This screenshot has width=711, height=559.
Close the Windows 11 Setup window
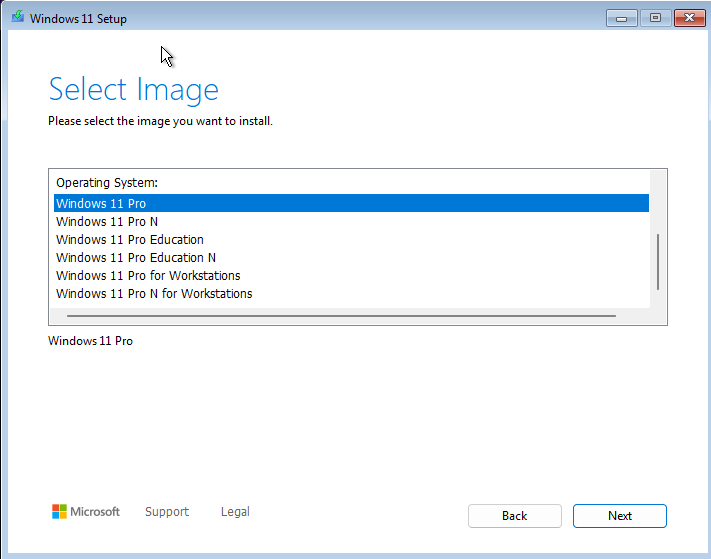click(689, 18)
